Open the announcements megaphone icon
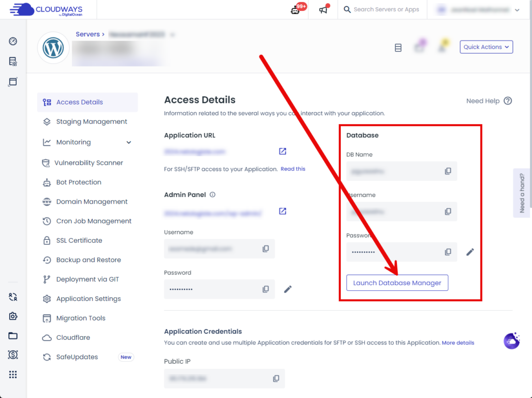The height and width of the screenshot is (398, 532). coord(323,10)
